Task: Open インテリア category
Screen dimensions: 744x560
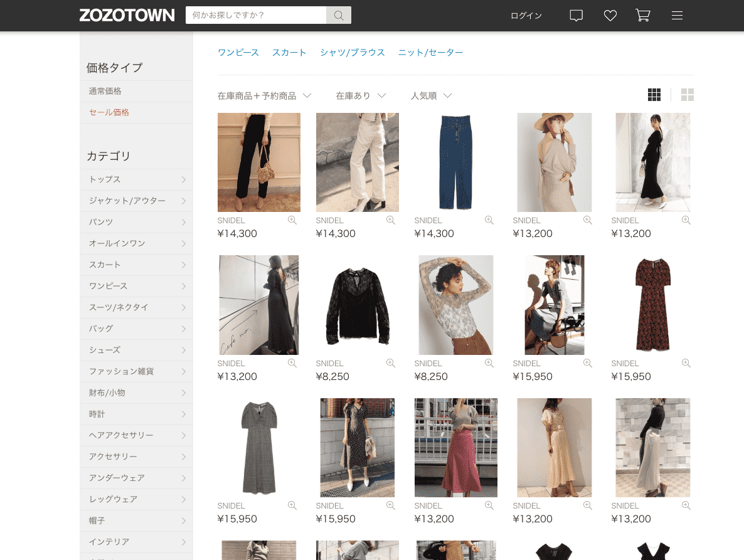Action: coord(137,542)
